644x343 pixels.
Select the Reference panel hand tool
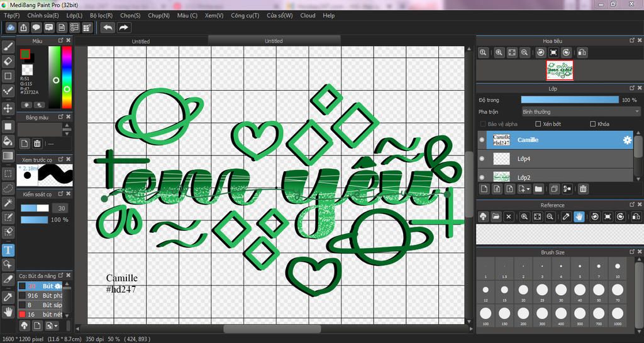pos(579,216)
